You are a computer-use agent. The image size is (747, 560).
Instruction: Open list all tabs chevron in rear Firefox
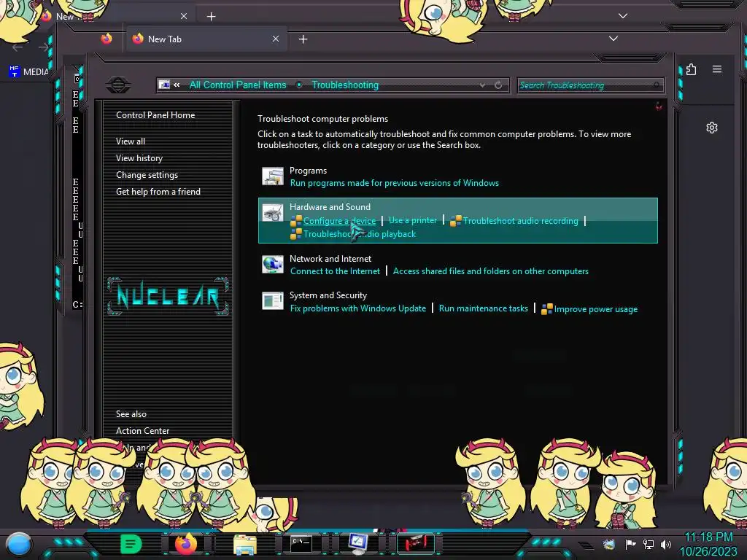pyautogui.click(x=623, y=16)
